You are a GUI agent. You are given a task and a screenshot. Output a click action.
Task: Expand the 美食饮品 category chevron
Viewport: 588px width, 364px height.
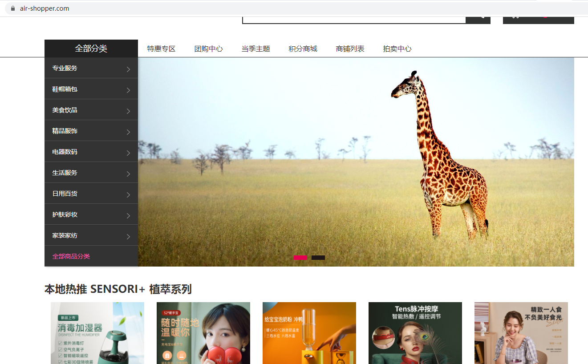(x=128, y=111)
